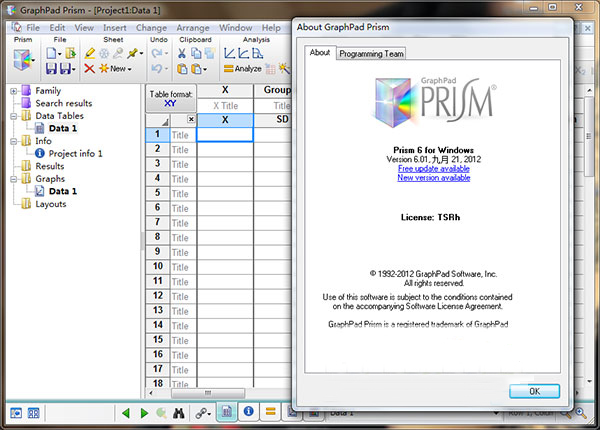
Task: Collapse the Data Tables folder
Action: 14,116
